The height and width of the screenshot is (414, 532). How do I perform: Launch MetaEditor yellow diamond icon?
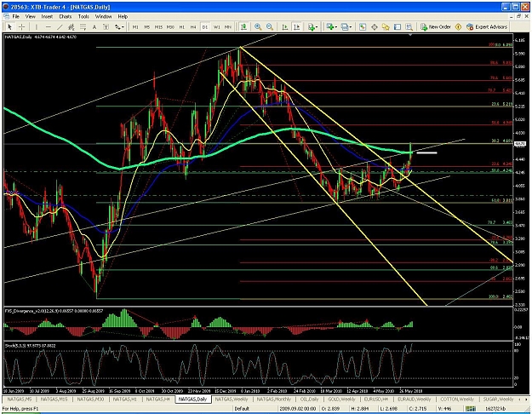tap(458, 26)
